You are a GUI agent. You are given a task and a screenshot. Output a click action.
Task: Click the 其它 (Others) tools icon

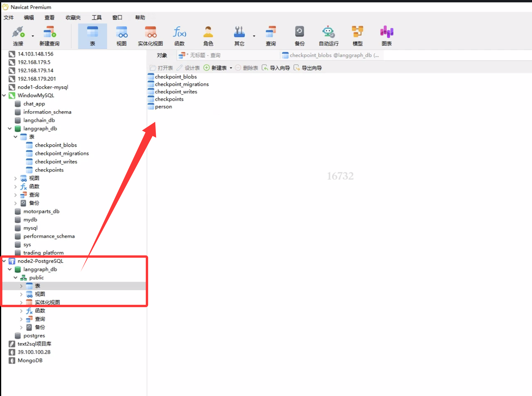point(239,36)
